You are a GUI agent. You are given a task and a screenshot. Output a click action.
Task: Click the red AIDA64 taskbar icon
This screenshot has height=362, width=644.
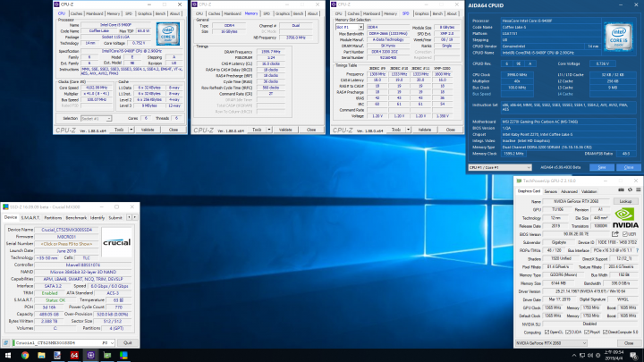(x=74, y=356)
